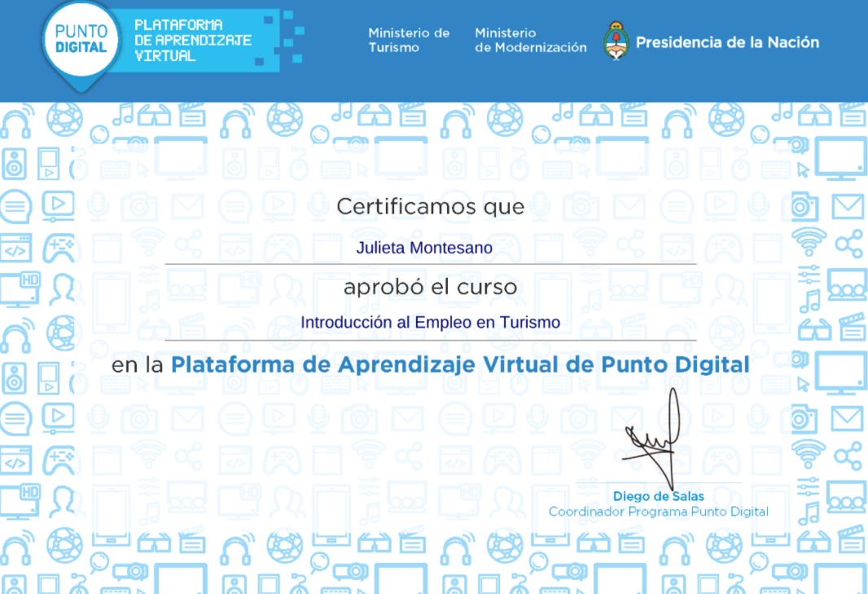Click 'Plataforma de Aprendizaje Virtual' banner text
Image resolution: width=868 pixels, height=594 pixels.
point(193,40)
